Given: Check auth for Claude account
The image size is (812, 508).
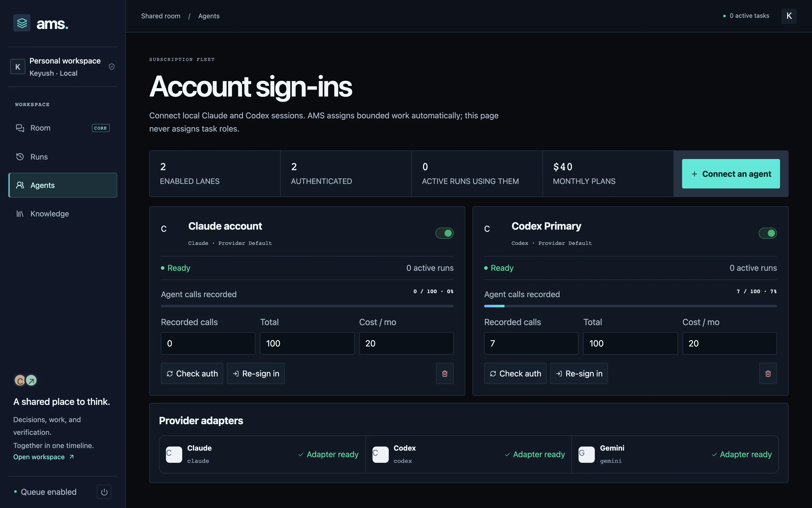Looking at the screenshot, I should 192,373.
